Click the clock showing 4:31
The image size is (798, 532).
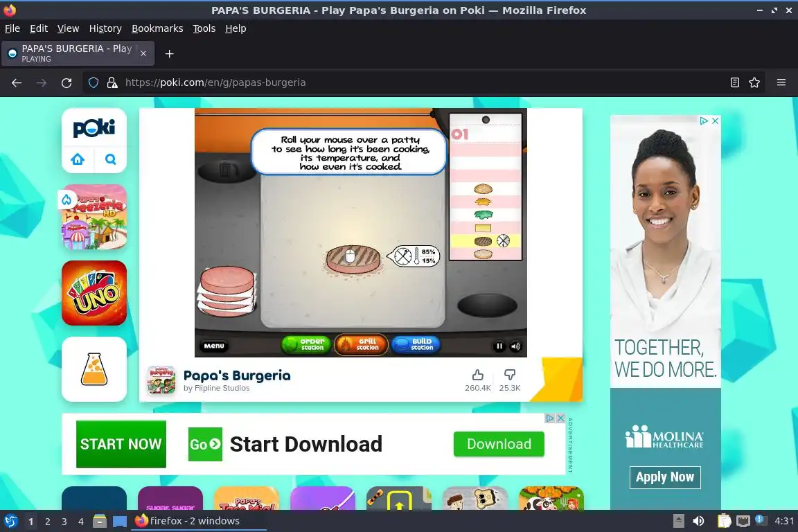pos(783,521)
